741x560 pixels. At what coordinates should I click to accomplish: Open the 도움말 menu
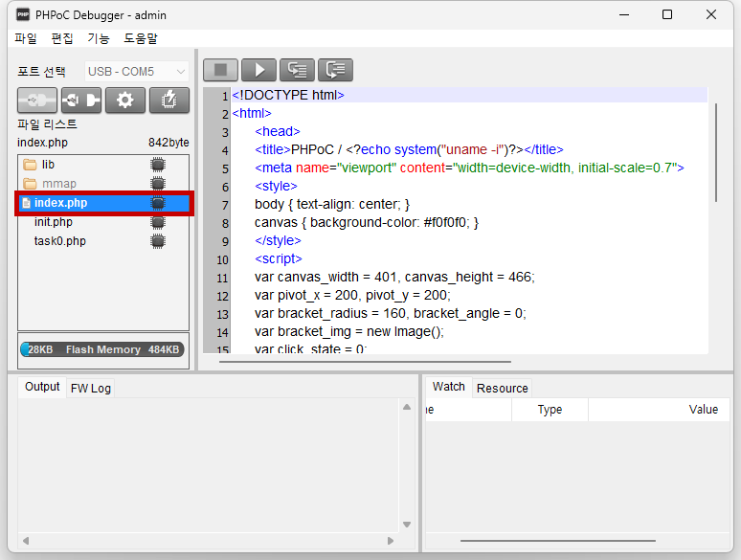(141, 38)
